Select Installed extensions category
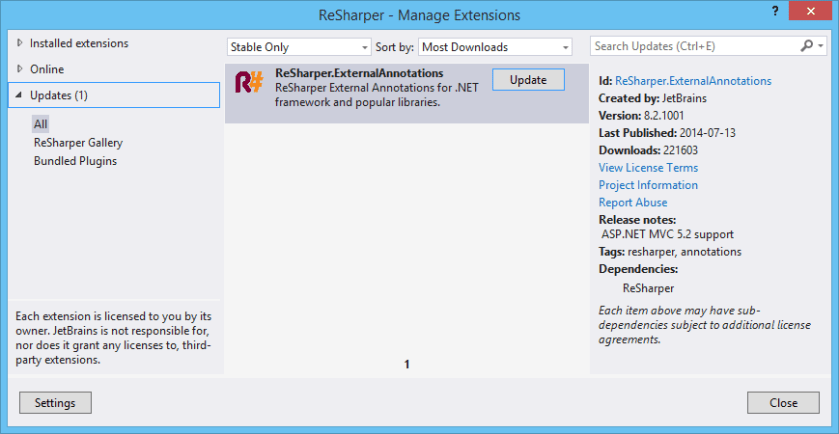The image size is (839, 434). pyautogui.click(x=79, y=43)
